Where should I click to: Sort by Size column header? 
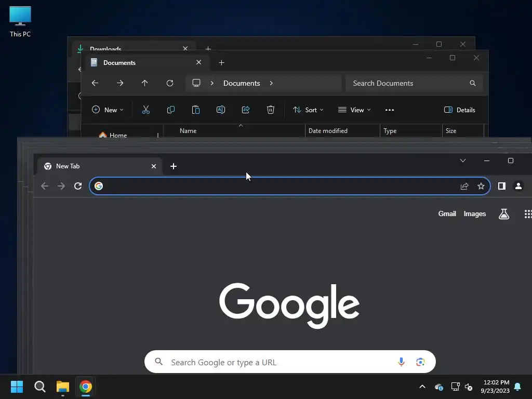[x=463, y=130]
